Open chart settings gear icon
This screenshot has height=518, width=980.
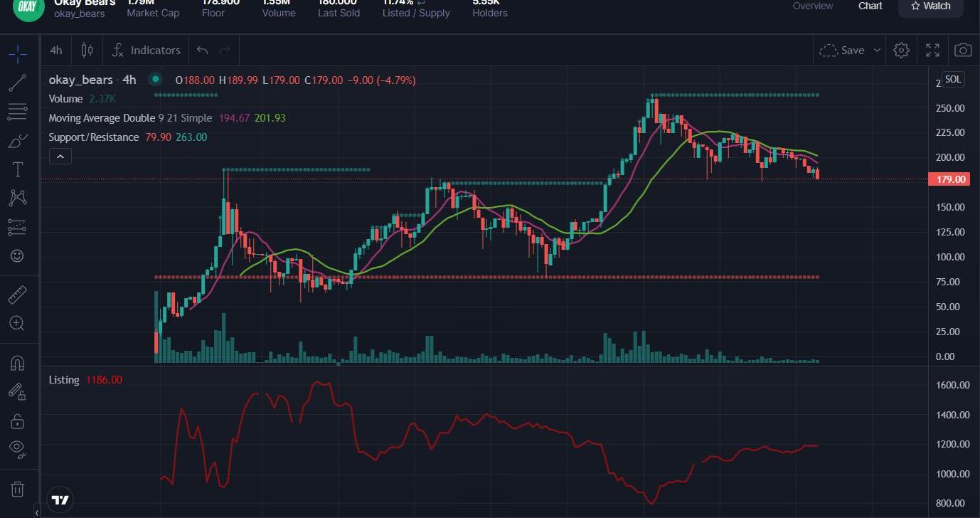point(901,50)
